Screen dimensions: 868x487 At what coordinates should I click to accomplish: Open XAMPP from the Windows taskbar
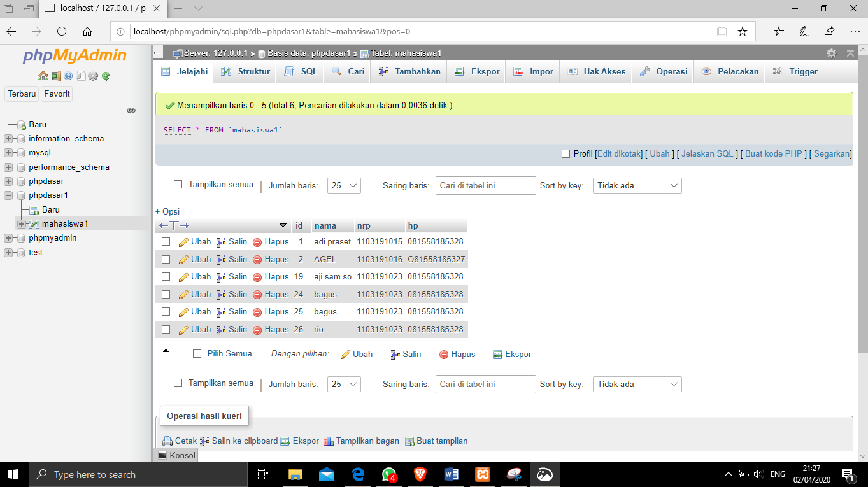483,474
